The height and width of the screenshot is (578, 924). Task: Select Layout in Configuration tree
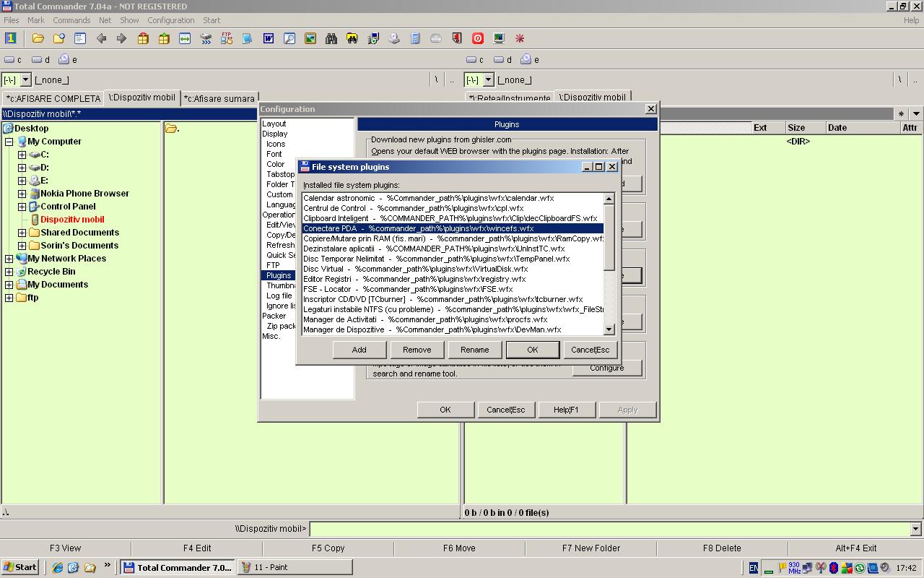point(274,124)
